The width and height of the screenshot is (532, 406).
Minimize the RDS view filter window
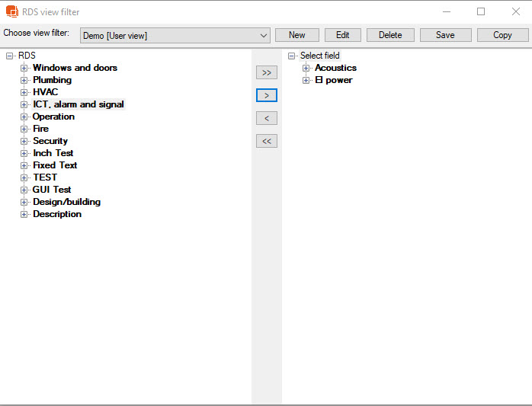(x=447, y=12)
